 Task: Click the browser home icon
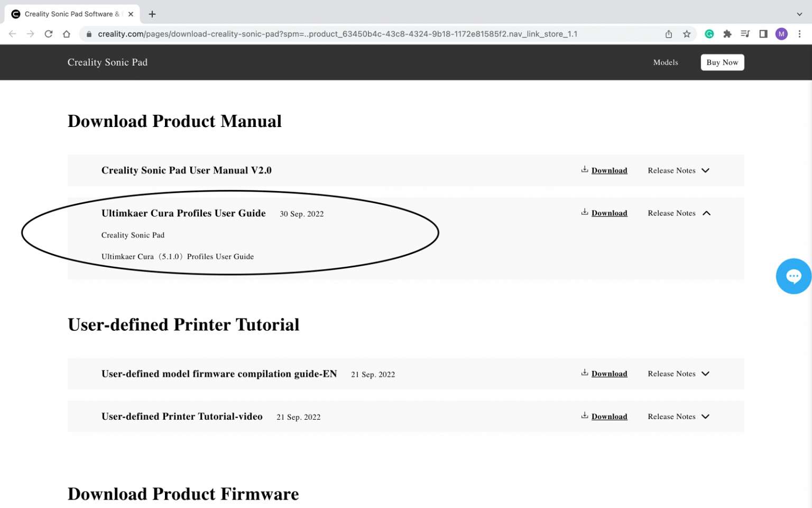67,34
